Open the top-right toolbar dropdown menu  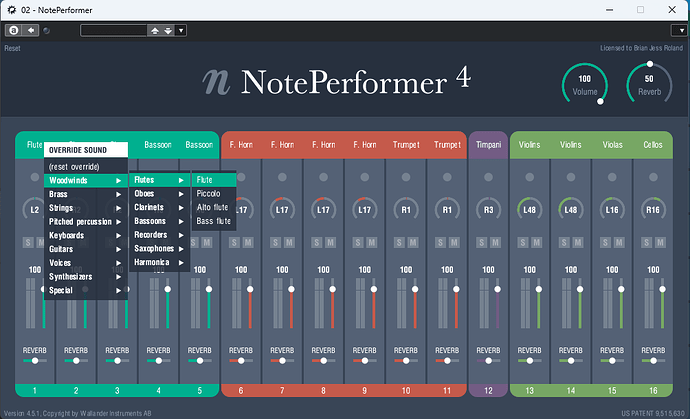point(680,30)
